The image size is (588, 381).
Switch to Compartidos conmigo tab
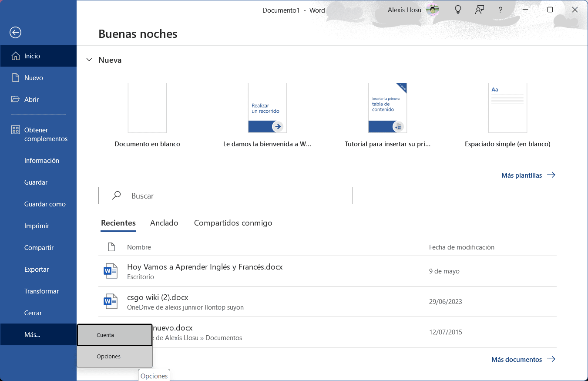[233, 223]
